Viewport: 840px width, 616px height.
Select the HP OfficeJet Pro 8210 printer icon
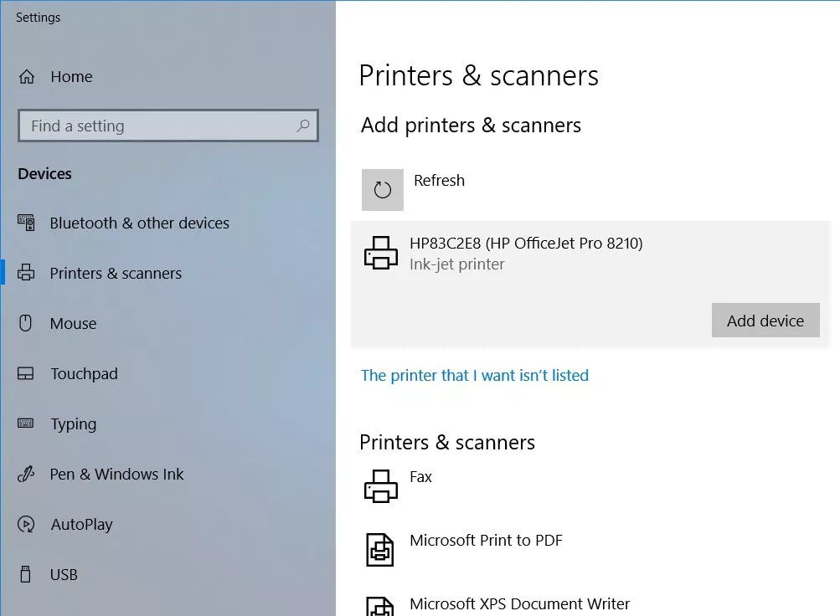click(381, 253)
